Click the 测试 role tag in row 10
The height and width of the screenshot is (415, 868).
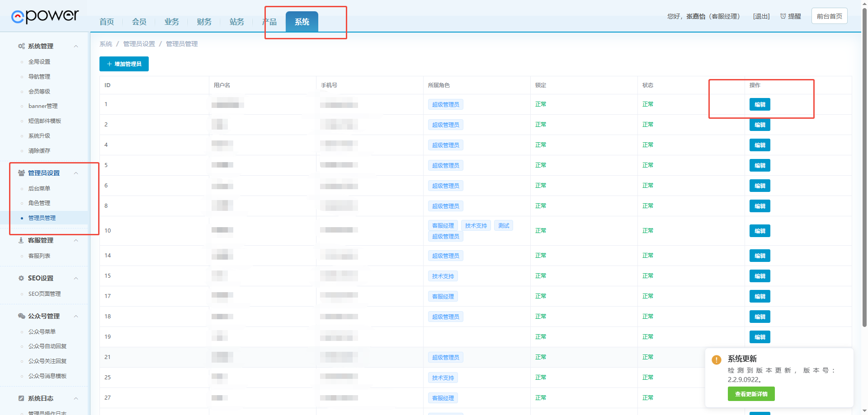(x=504, y=225)
